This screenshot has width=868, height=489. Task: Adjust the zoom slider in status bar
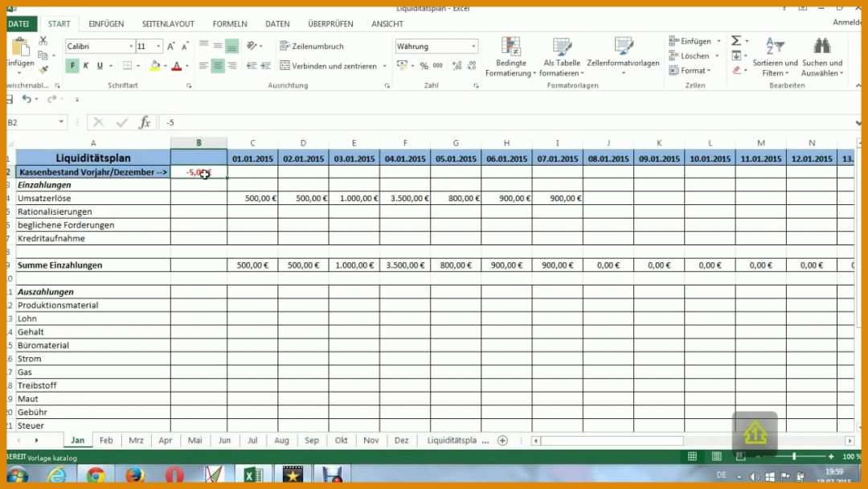tap(794, 457)
